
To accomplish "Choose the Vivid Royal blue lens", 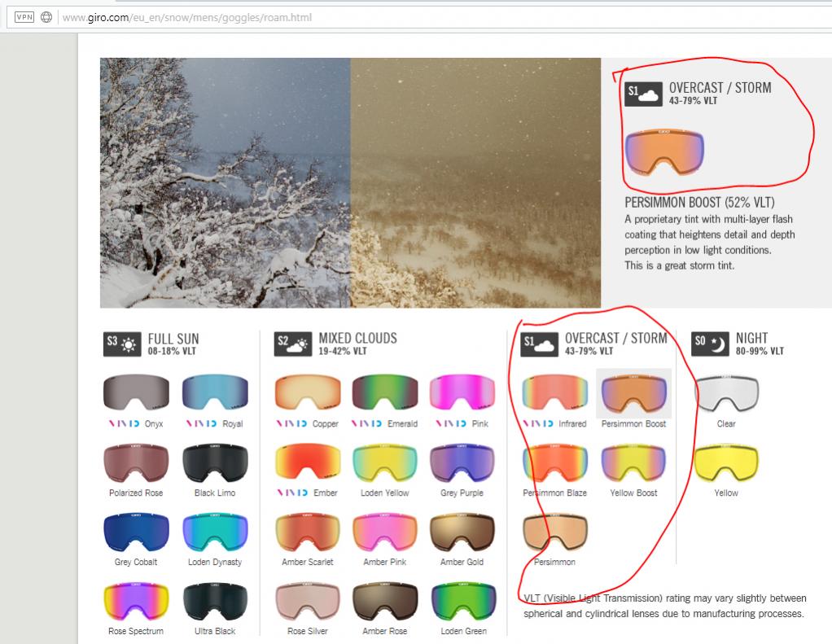I will pos(215,392).
